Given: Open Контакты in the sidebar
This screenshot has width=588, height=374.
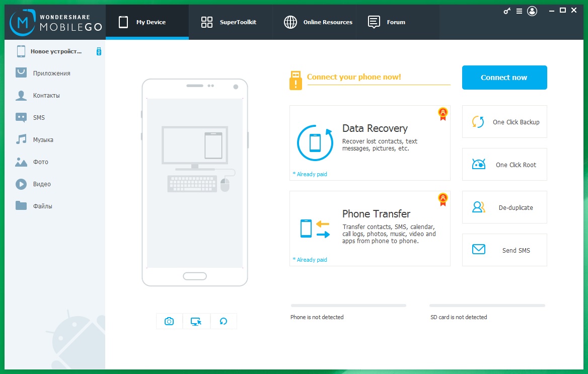Looking at the screenshot, I should [x=55, y=95].
